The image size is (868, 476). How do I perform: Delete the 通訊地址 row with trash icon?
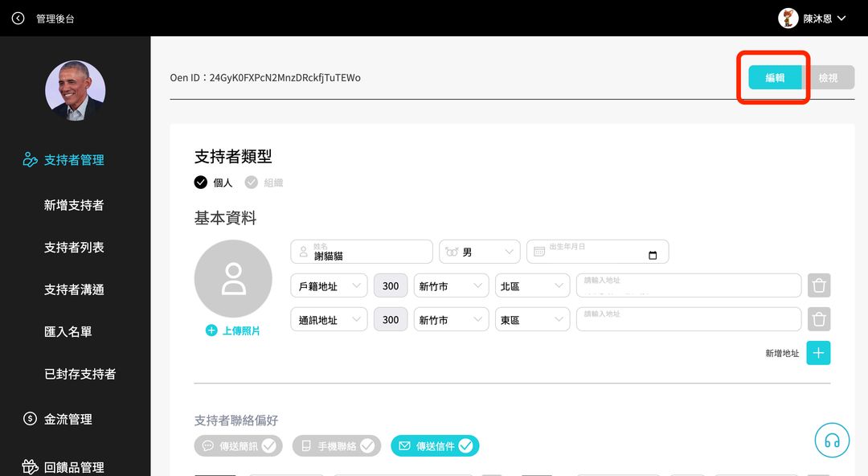click(x=819, y=319)
